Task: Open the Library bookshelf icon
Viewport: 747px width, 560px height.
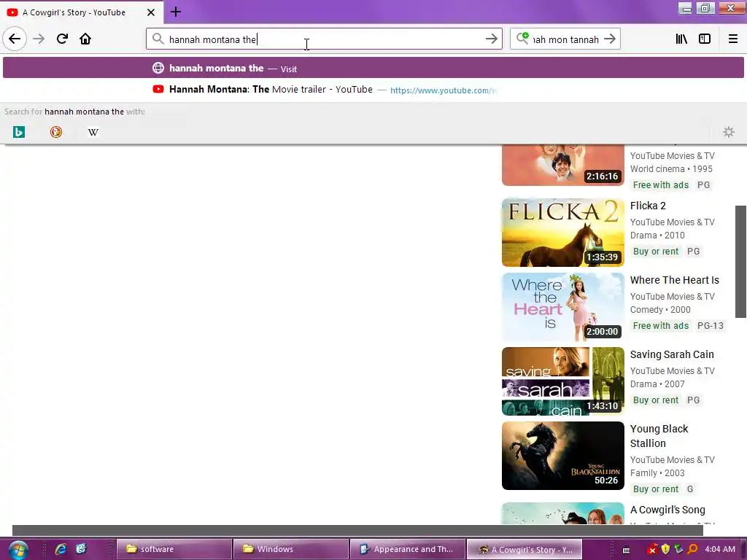Action: (681, 39)
